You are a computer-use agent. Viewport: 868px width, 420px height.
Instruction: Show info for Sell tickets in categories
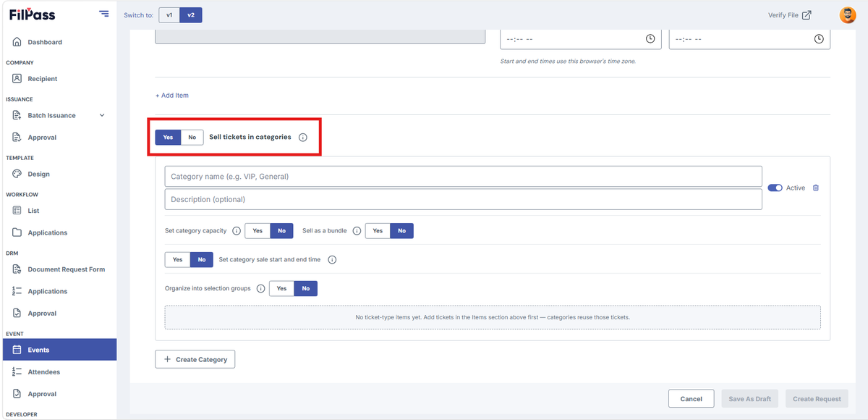click(303, 137)
